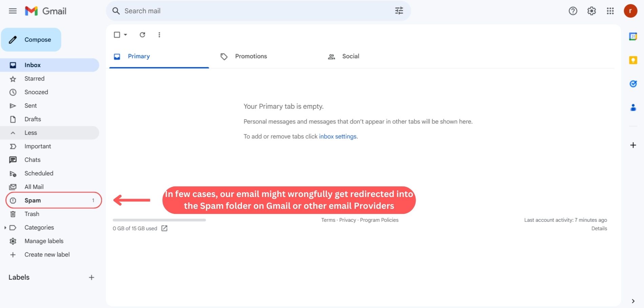Open the Google apps grid

click(610, 11)
